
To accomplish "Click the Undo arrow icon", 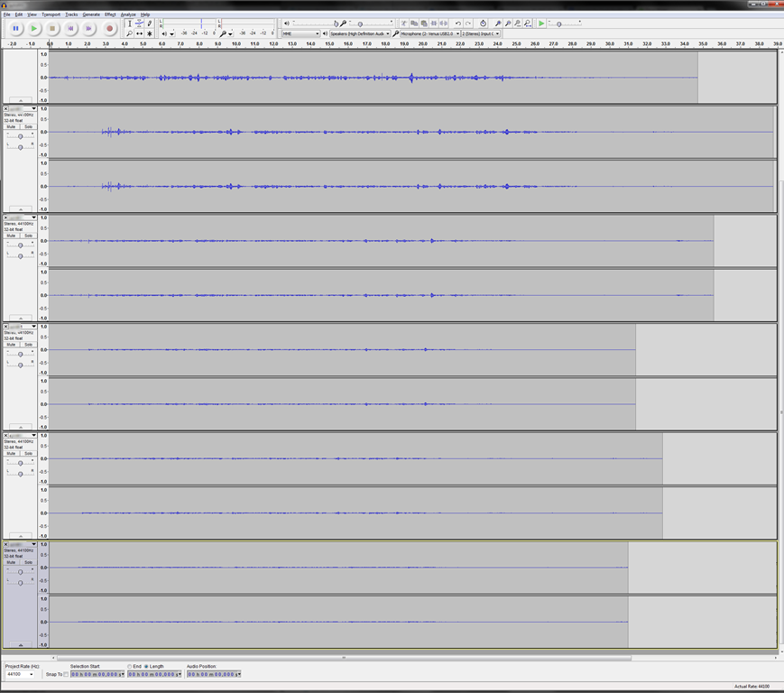I will pyautogui.click(x=458, y=23).
